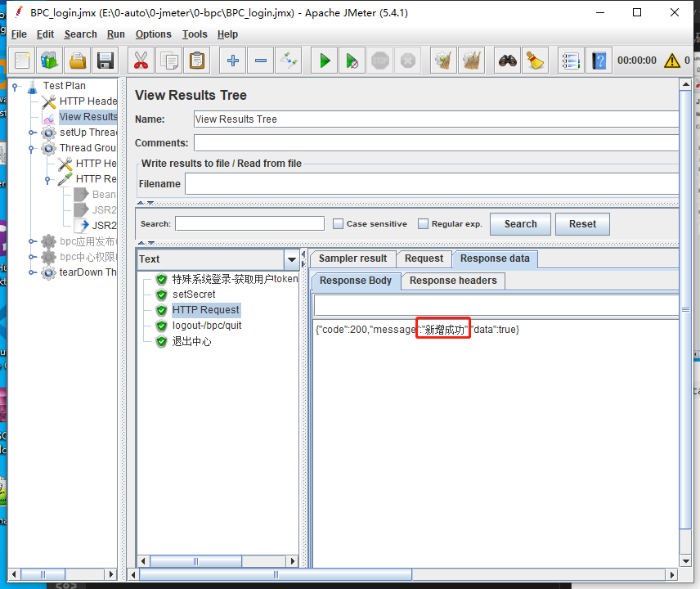This screenshot has width=700, height=589.
Task: Open the Text renderer dropdown
Action: 291,259
